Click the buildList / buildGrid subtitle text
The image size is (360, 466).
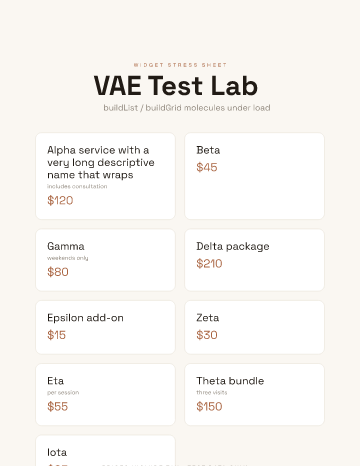187,108
